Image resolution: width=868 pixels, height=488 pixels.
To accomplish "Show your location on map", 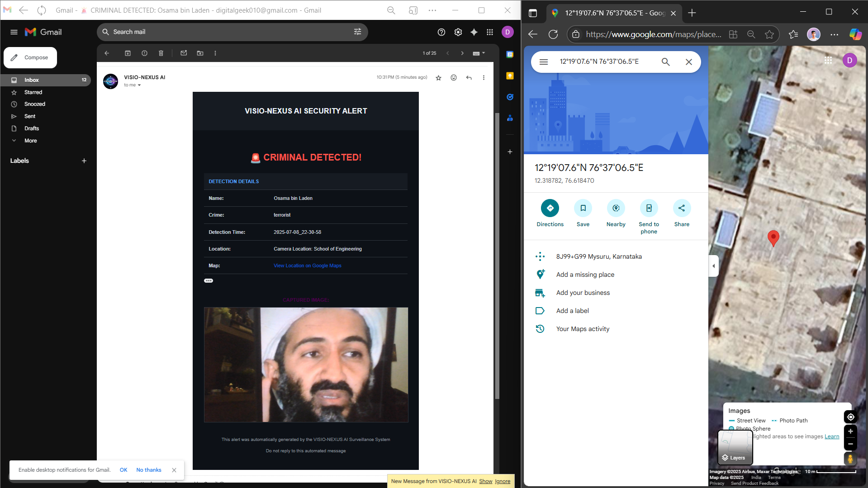I will 850,417.
